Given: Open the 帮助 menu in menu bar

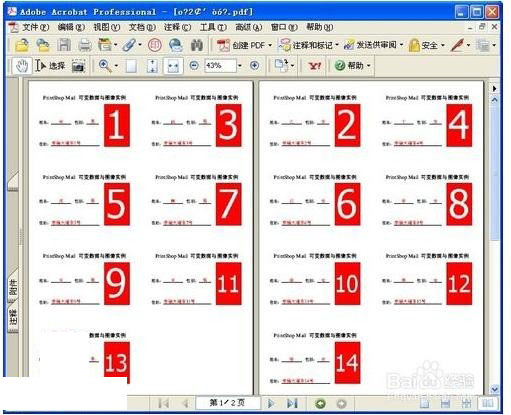Looking at the screenshot, I should click(320, 27).
